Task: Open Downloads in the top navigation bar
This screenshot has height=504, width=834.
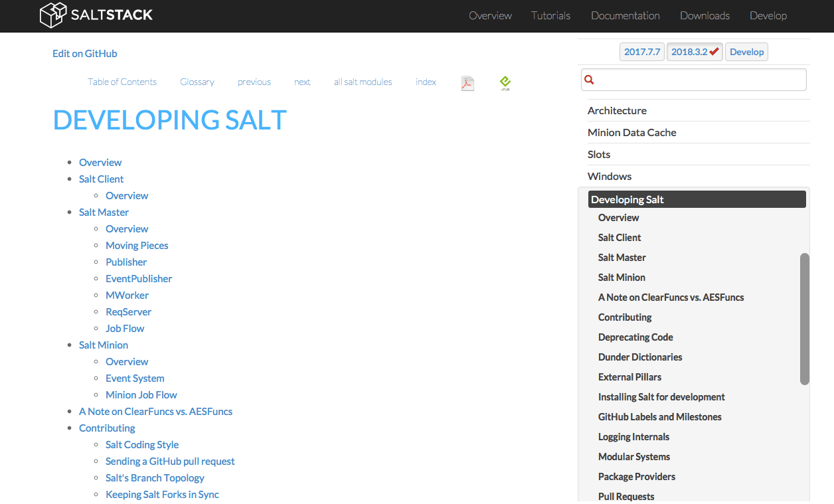Action: 705,15
